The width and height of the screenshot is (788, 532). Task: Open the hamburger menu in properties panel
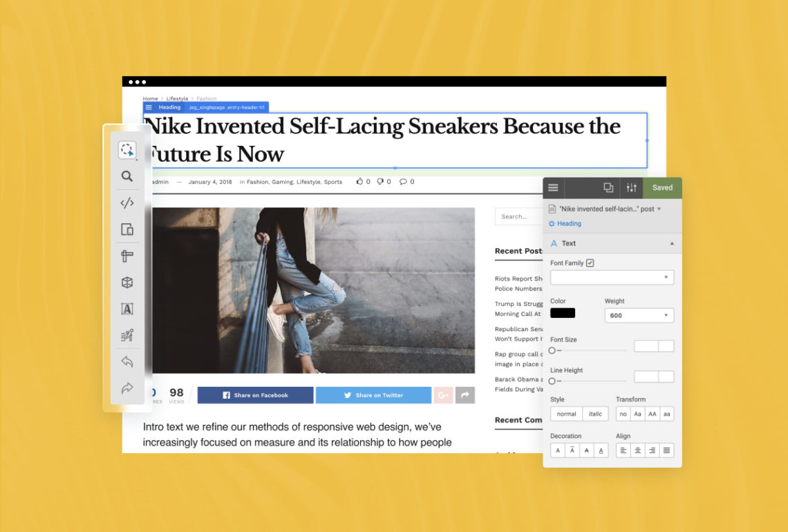[553, 187]
